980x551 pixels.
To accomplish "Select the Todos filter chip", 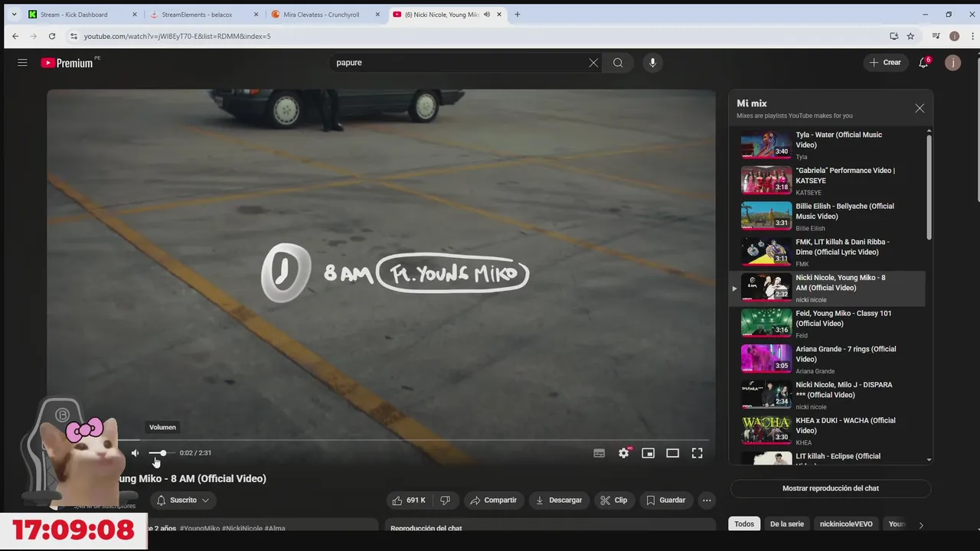I will pyautogui.click(x=744, y=524).
